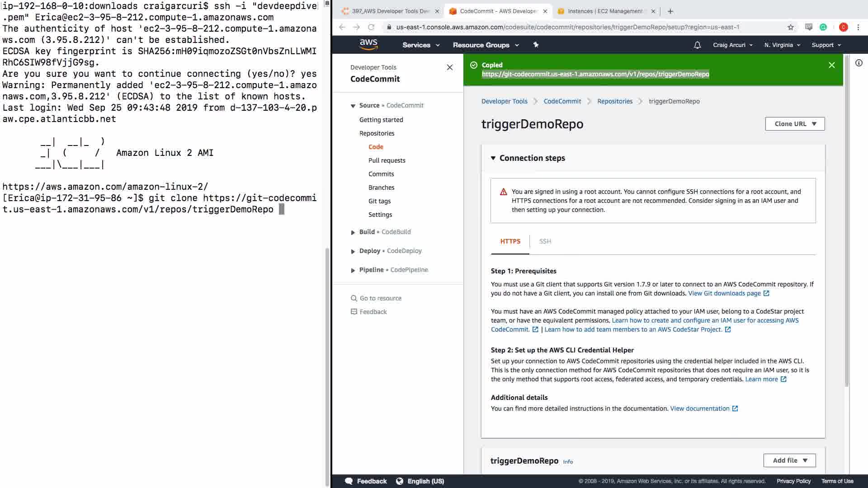Open View Git downloads page link
This screenshot has width=868, height=488.
pyautogui.click(x=724, y=293)
